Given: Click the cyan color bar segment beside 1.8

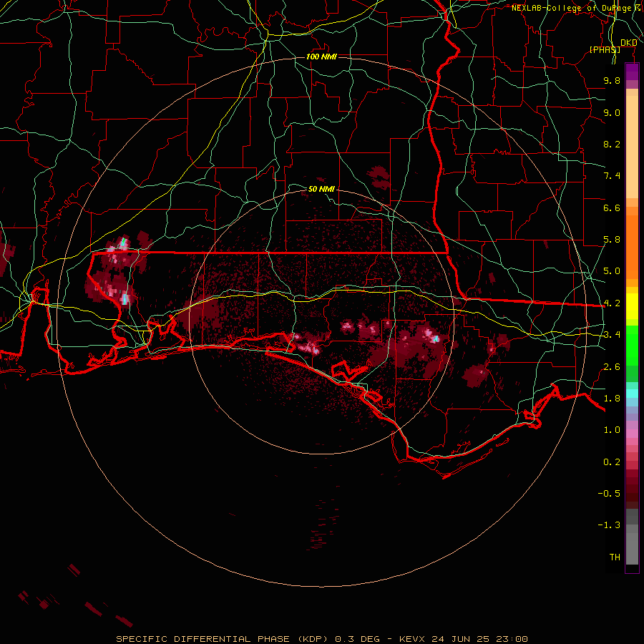Looking at the screenshot, I should click(x=632, y=394).
